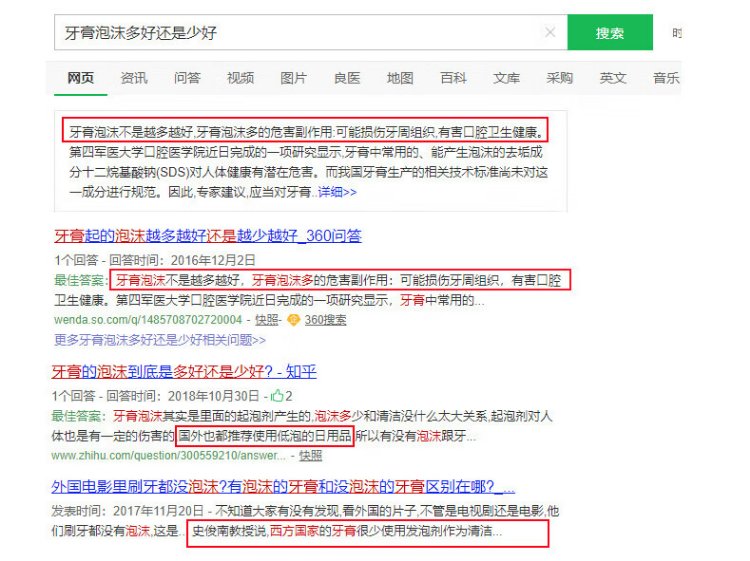The width and height of the screenshot is (750, 561).
Task: Open the 知乎 result title link
Action: (184, 372)
